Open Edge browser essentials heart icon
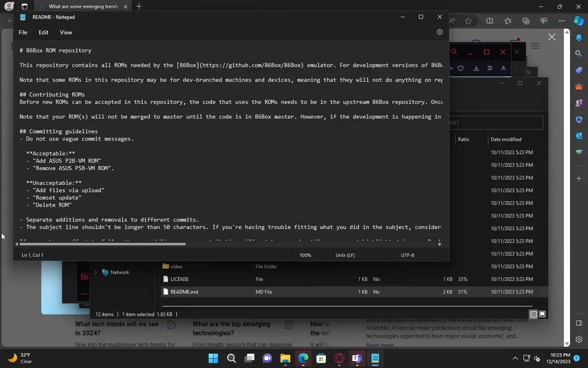The height and width of the screenshot is (368, 588). tap(544, 21)
